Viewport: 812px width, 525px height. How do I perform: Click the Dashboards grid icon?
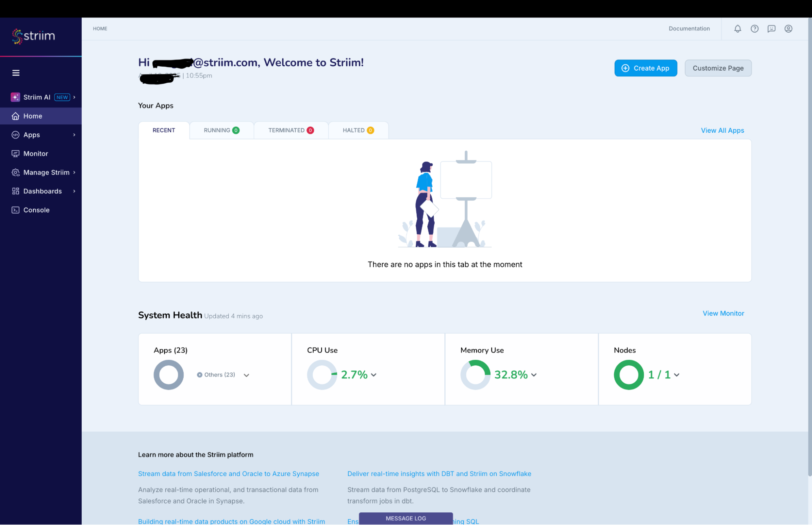click(x=15, y=191)
